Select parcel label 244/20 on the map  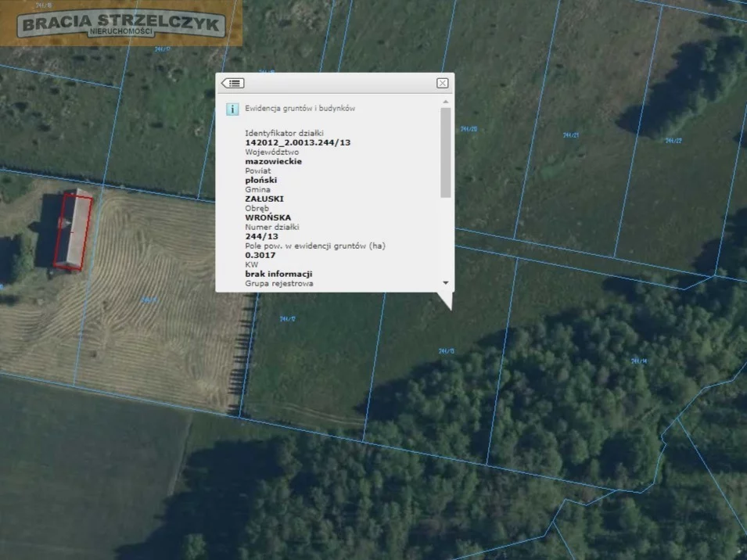(x=469, y=129)
